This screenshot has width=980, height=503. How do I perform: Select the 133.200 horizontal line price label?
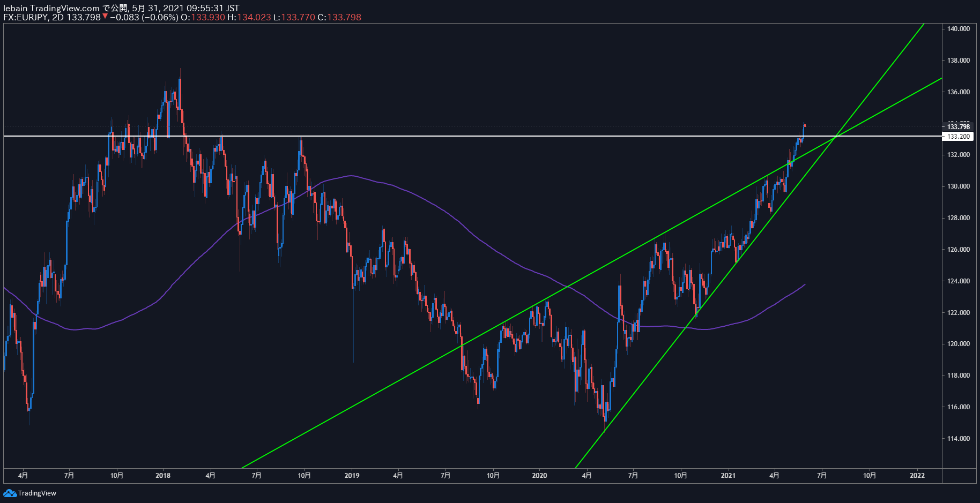(x=958, y=136)
